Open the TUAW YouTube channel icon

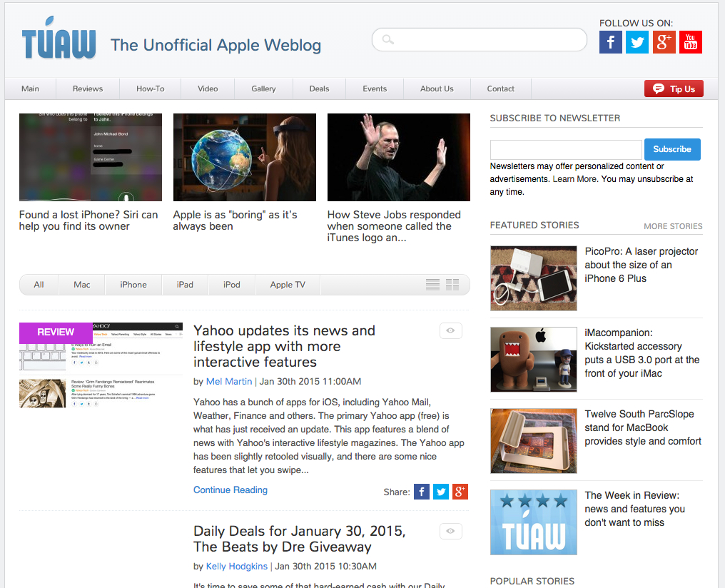(691, 42)
